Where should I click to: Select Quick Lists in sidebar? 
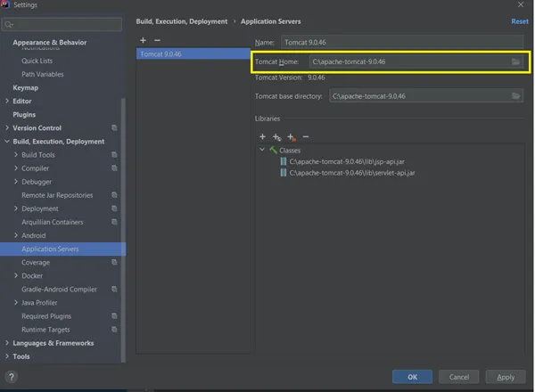pyautogui.click(x=37, y=61)
